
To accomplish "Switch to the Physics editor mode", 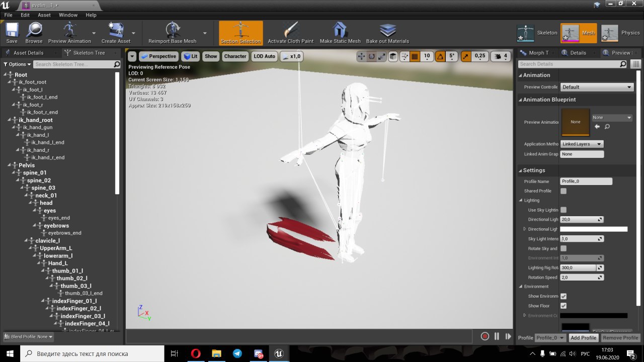I will 621,33.
